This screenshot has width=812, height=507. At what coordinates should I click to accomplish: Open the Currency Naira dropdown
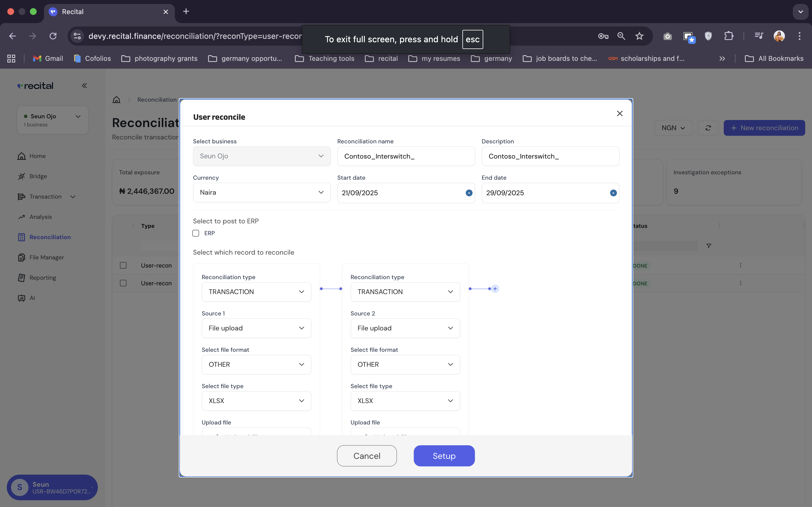pyautogui.click(x=261, y=192)
